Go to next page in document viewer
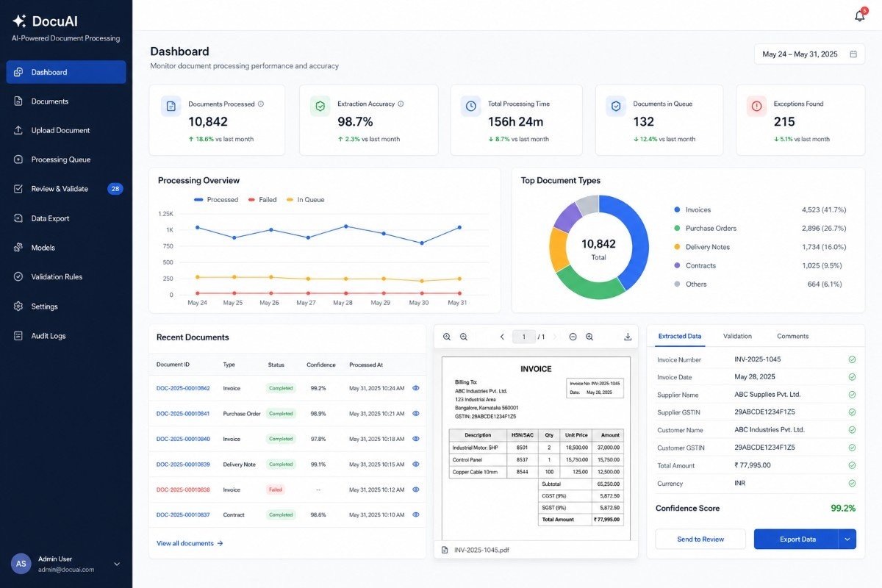882x588 pixels. click(x=555, y=337)
